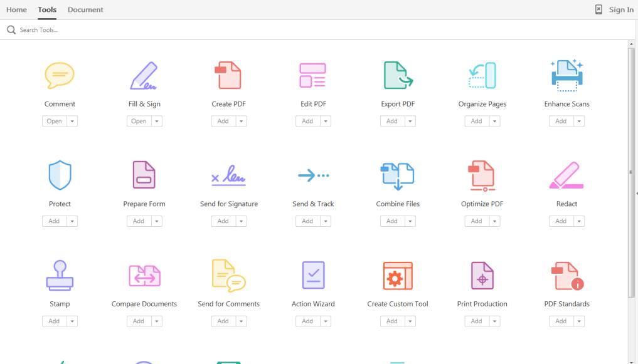Click the search magnifier icon
The image size is (638, 364).
11,30
